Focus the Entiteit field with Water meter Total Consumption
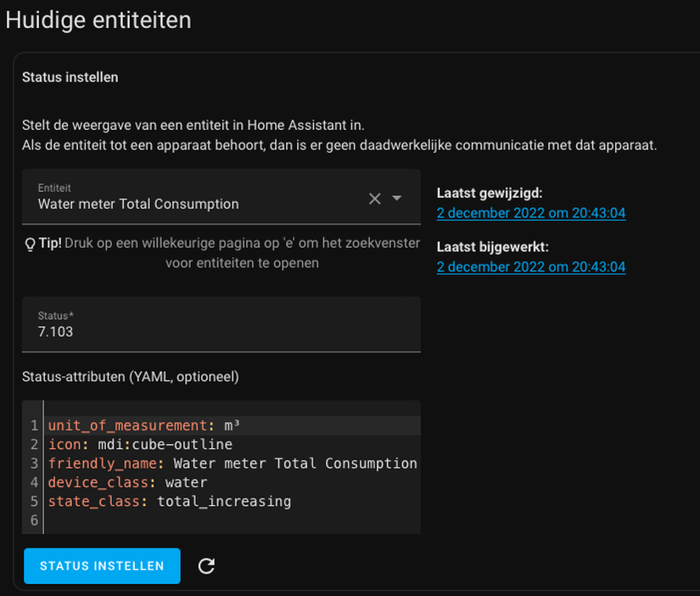Image resolution: width=700 pixels, height=596 pixels. point(221,197)
